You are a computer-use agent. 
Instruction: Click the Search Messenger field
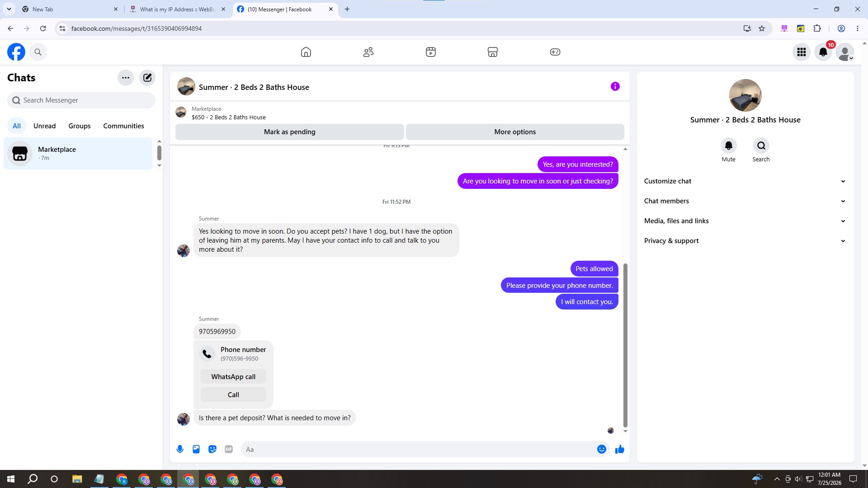tap(81, 100)
